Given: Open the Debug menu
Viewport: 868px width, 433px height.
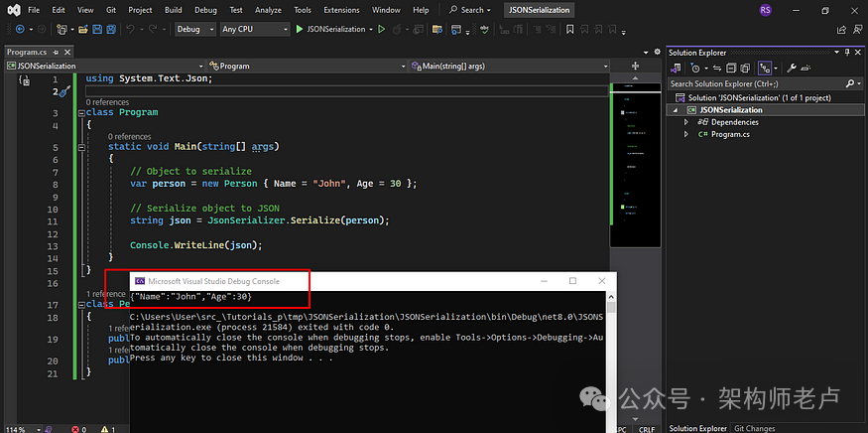Looking at the screenshot, I should point(205,10).
